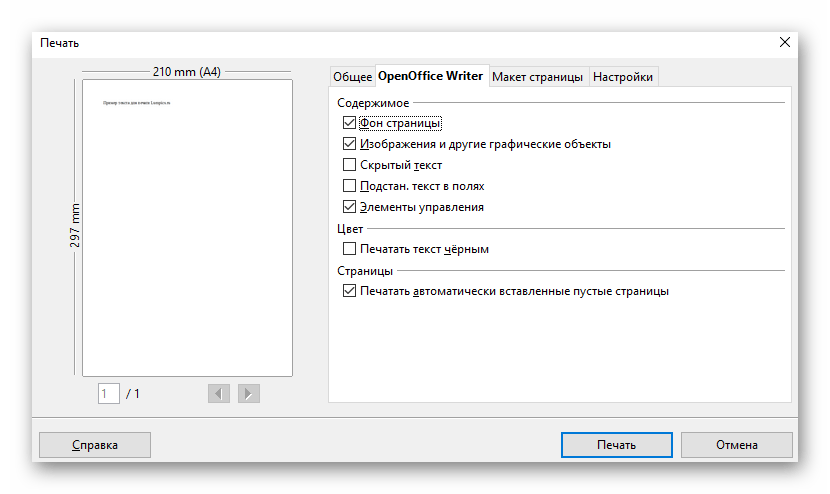This screenshot has height=494, width=830.
Task: Cancel the dialog with Отмена
Action: click(736, 445)
